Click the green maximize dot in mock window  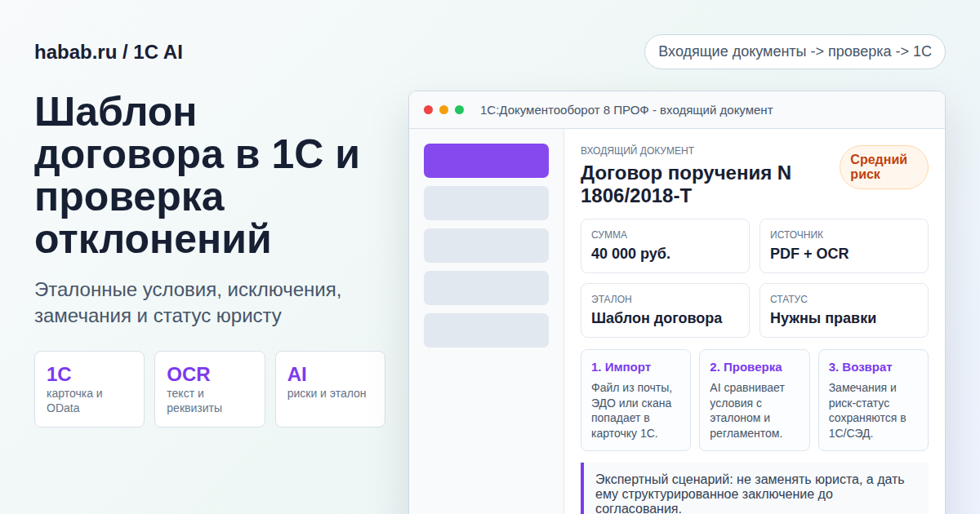click(x=459, y=110)
